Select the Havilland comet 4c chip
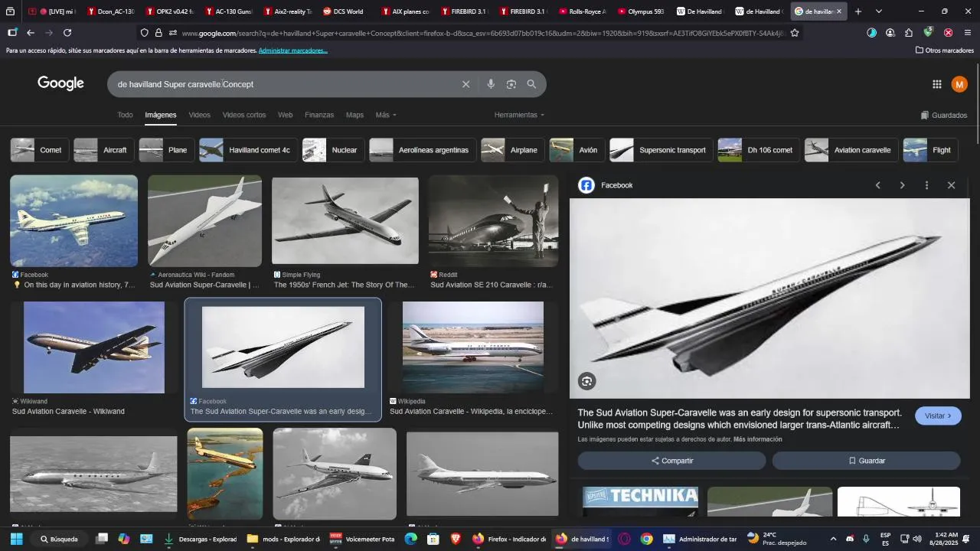The height and width of the screenshot is (551, 980). pos(248,150)
